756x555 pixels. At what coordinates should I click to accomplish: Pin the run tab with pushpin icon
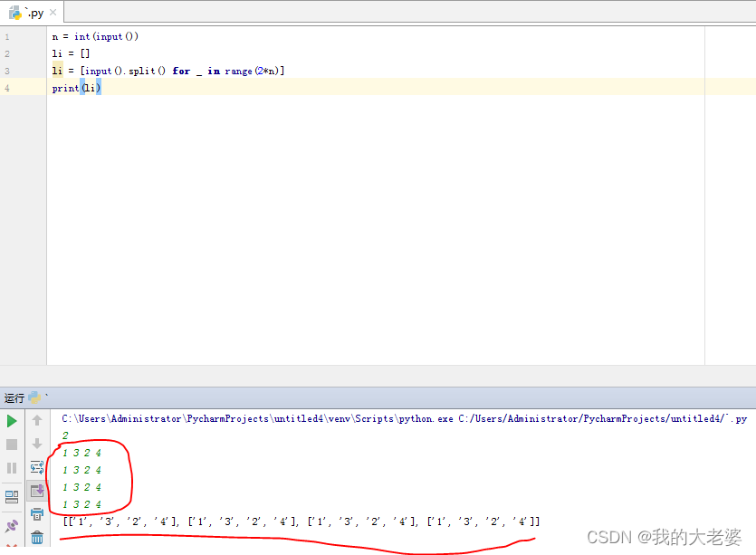[12, 526]
